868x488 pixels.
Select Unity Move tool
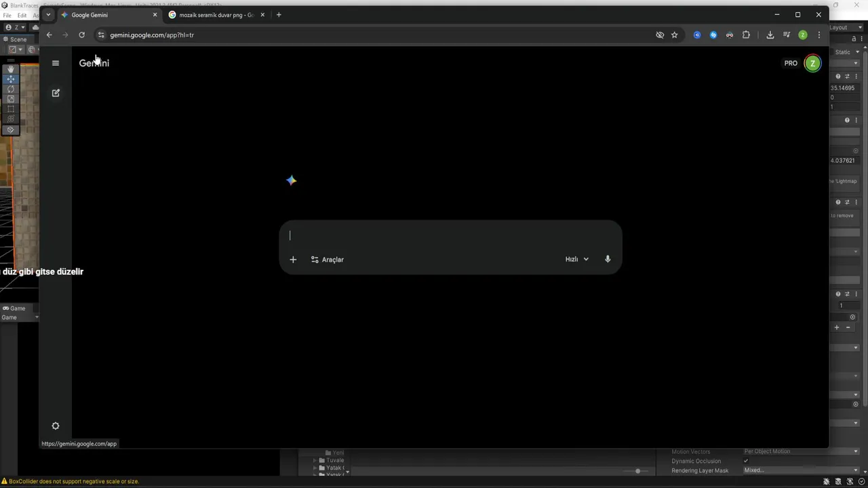pos(11,79)
